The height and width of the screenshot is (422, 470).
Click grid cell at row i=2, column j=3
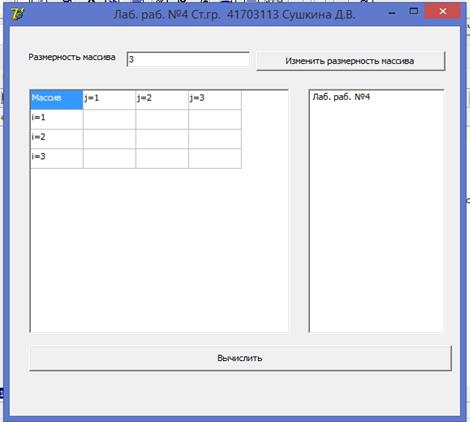click(215, 139)
